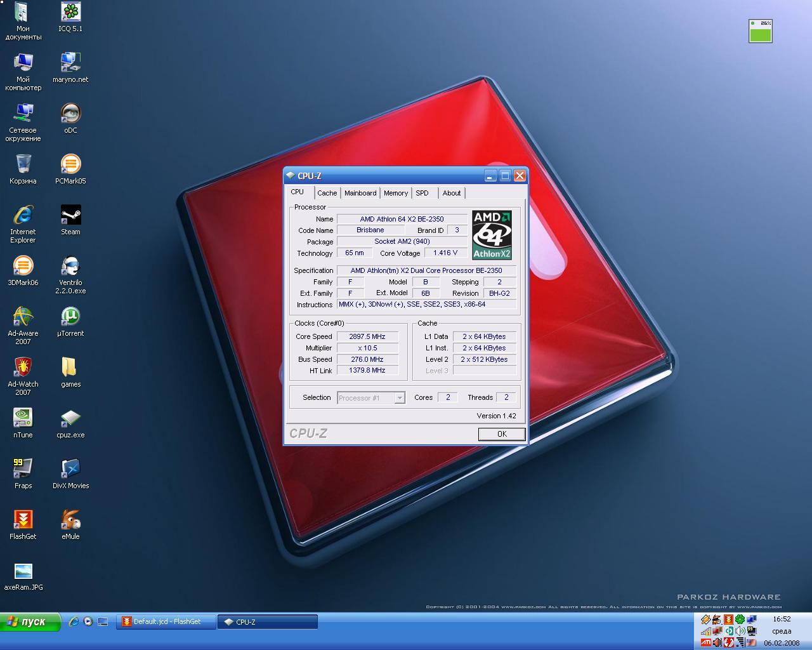
Task: Open the games folder
Action: (x=70, y=373)
